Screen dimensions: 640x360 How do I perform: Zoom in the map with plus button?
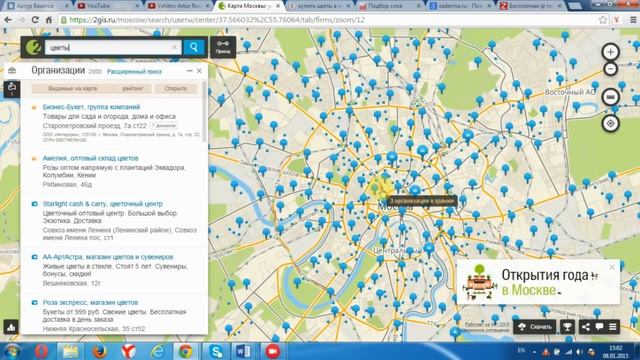coord(610,52)
